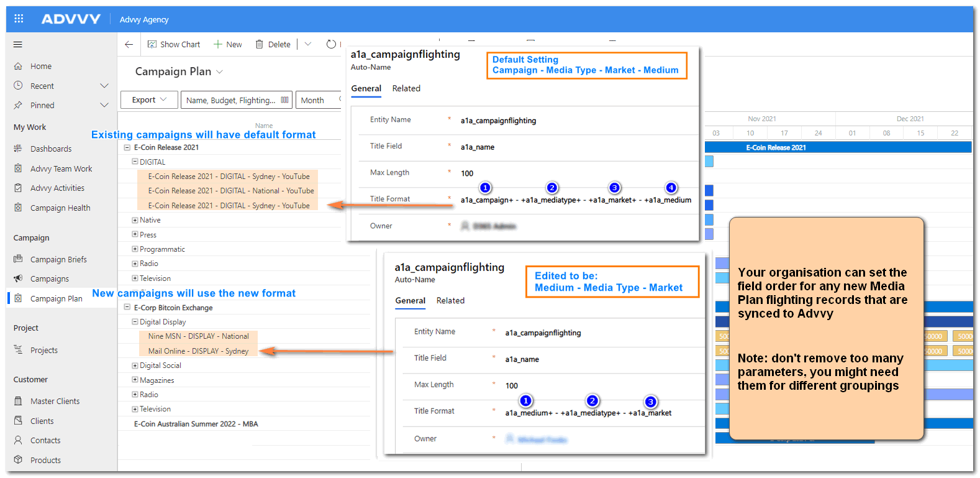This screenshot has width=980, height=478.
Task: Click the Show Chart toolbar button
Action: point(174,44)
